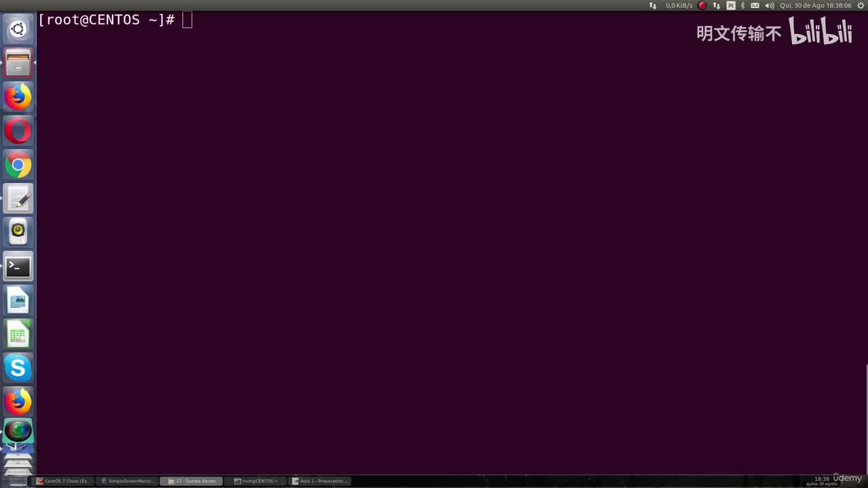The width and height of the screenshot is (868, 488).
Task: Launch the upper Firefox icon in the dock
Action: (18, 97)
